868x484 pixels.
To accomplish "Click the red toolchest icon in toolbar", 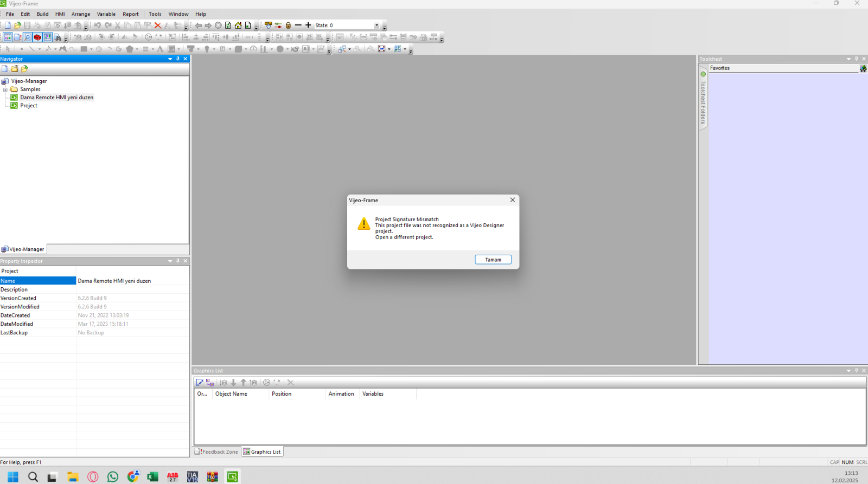I will (37, 37).
